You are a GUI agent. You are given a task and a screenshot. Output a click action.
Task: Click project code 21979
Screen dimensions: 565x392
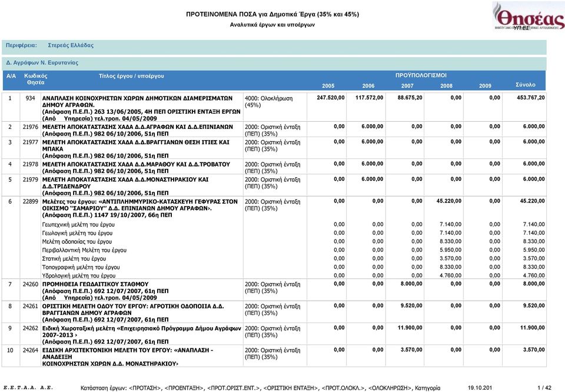pyautogui.click(x=30, y=179)
